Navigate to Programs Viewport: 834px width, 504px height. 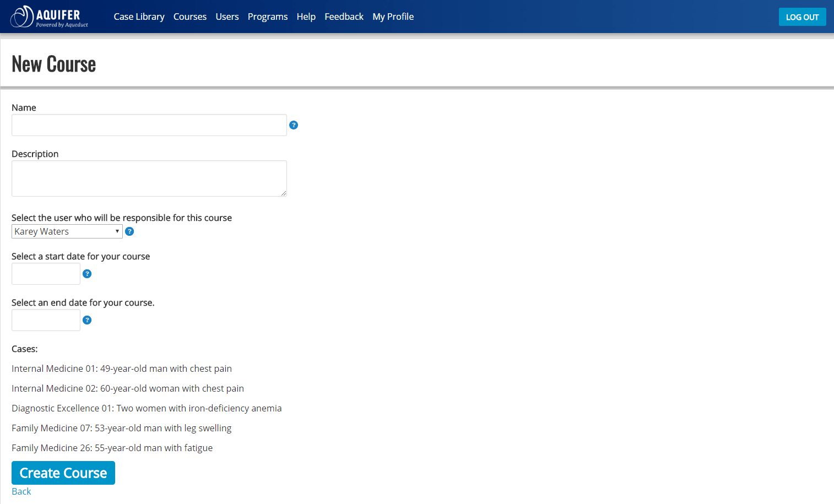pyautogui.click(x=268, y=17)
